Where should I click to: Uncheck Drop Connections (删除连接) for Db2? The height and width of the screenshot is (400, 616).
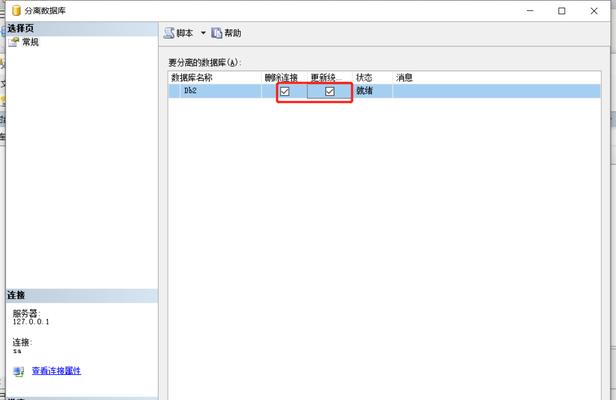(284, 92)
